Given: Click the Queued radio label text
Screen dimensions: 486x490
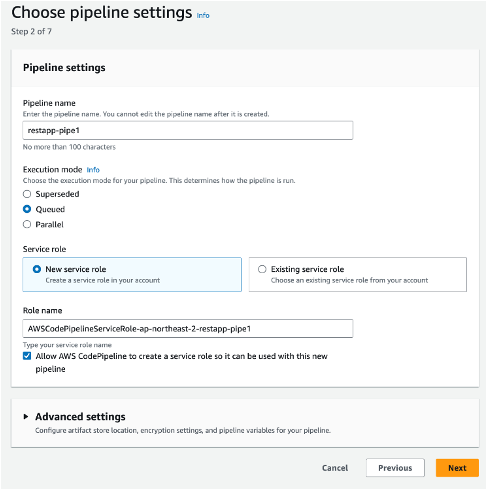Looking at the screenshot, I should click(50, 209).
